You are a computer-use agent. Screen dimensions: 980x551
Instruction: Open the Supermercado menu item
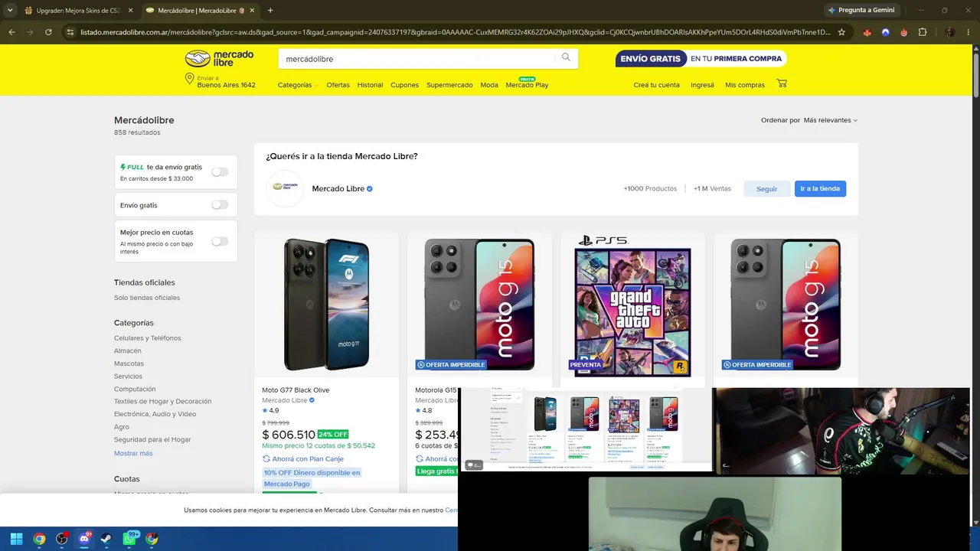click(449, 85)
